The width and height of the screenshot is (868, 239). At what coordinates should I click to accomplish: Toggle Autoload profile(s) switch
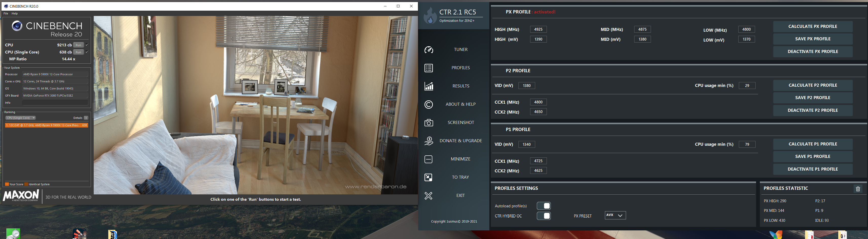[544, 206]
